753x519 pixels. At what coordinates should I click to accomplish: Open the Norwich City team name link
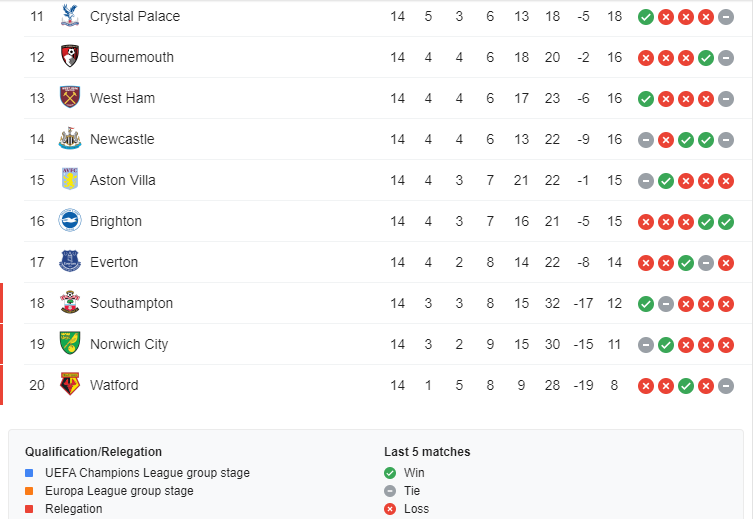[129, 344]
